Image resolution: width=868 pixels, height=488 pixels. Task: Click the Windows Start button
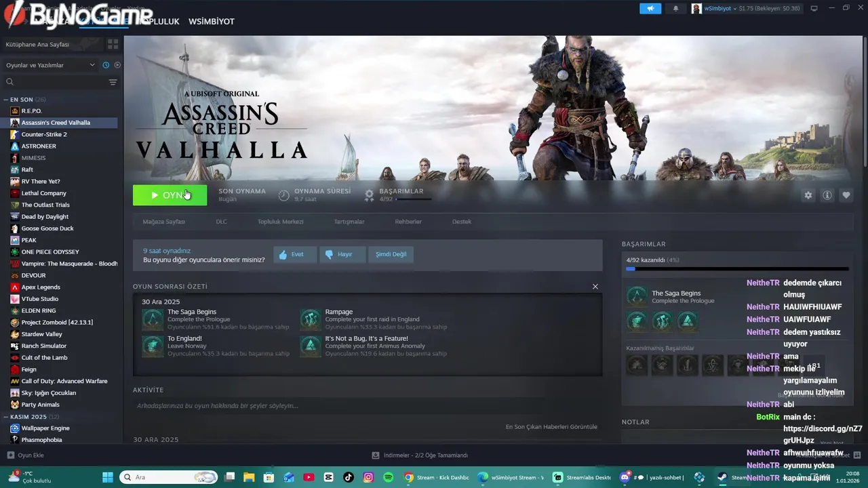pos(107,477)
